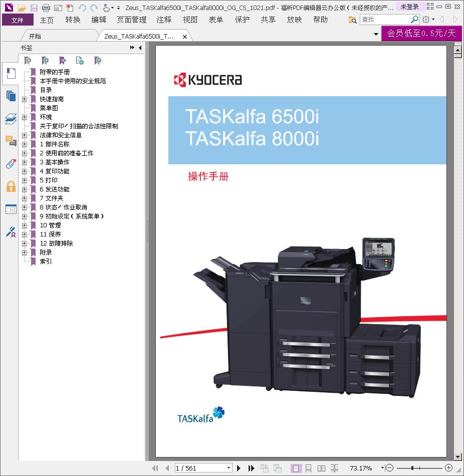The image size is (464, 476).
Task: Click the search magnifier icon
Action: [414, 20]
